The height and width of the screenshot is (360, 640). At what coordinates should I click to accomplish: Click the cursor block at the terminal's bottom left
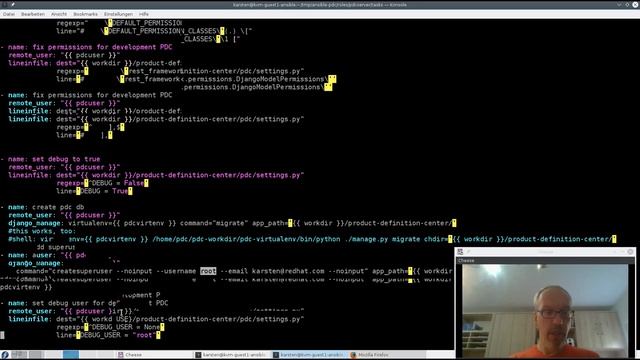pos(2,335)
